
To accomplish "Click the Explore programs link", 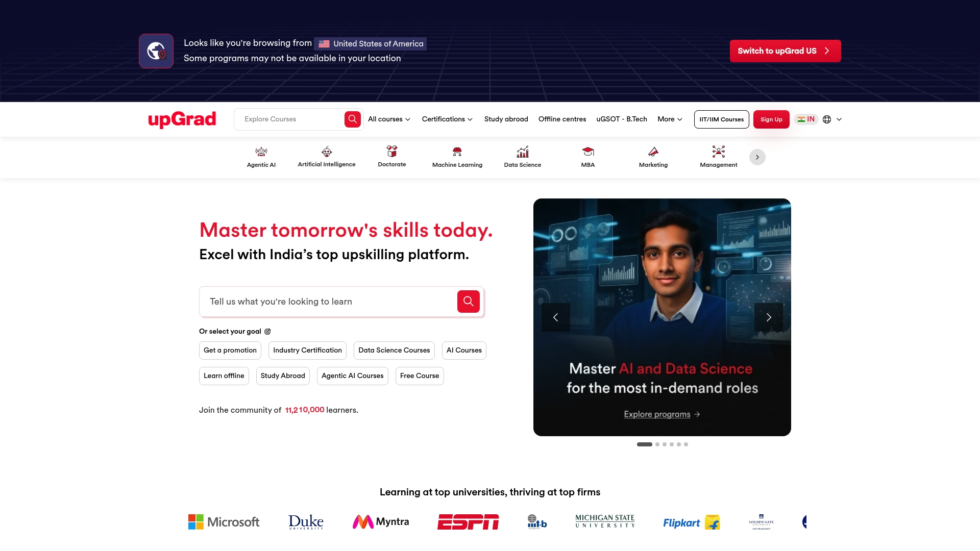I will [x=662, y=414].
